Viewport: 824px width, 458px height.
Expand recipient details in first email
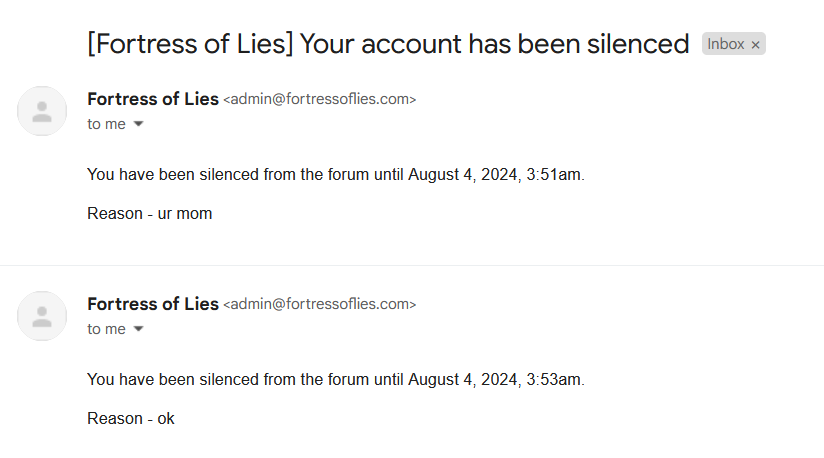click(x=138, y=124)
